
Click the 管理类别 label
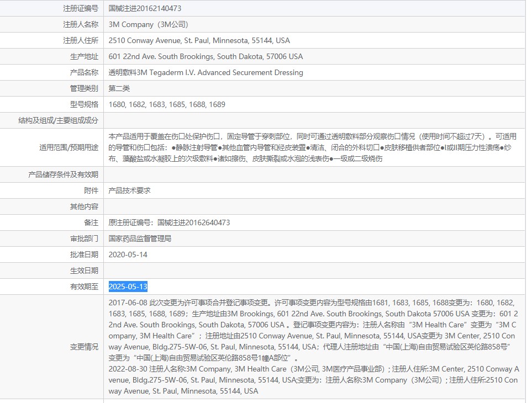tap(84, 88)
